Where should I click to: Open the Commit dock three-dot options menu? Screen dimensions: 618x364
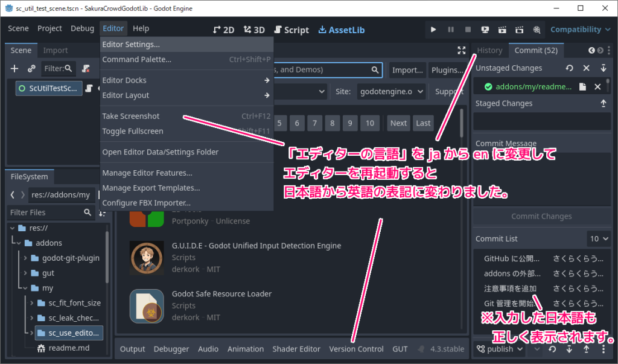coord(609,51)
